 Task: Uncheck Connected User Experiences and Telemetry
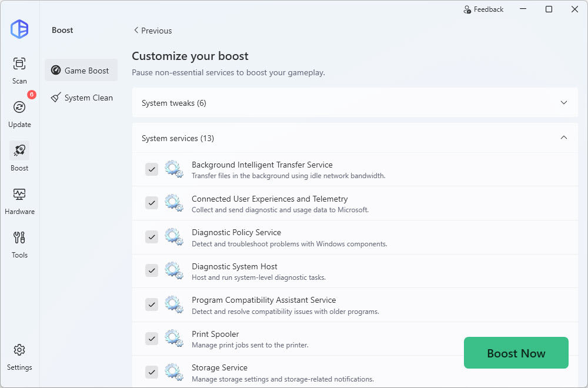[x=152, y=203]
